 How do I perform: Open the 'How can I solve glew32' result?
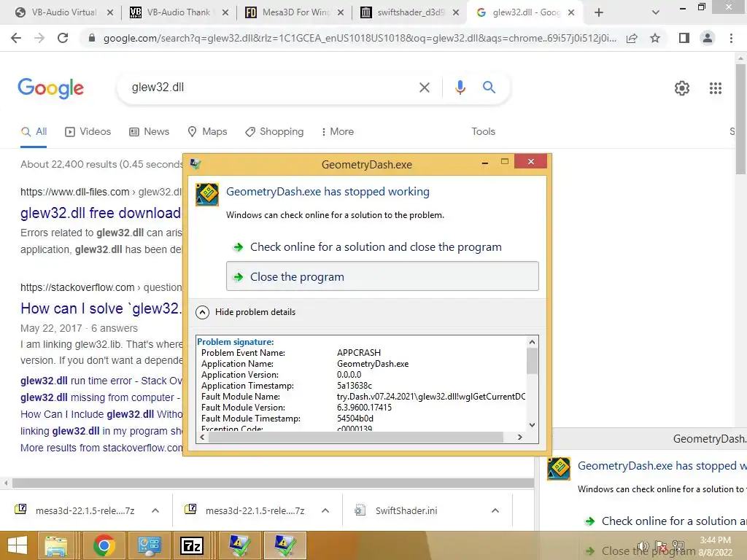(101, 308)
